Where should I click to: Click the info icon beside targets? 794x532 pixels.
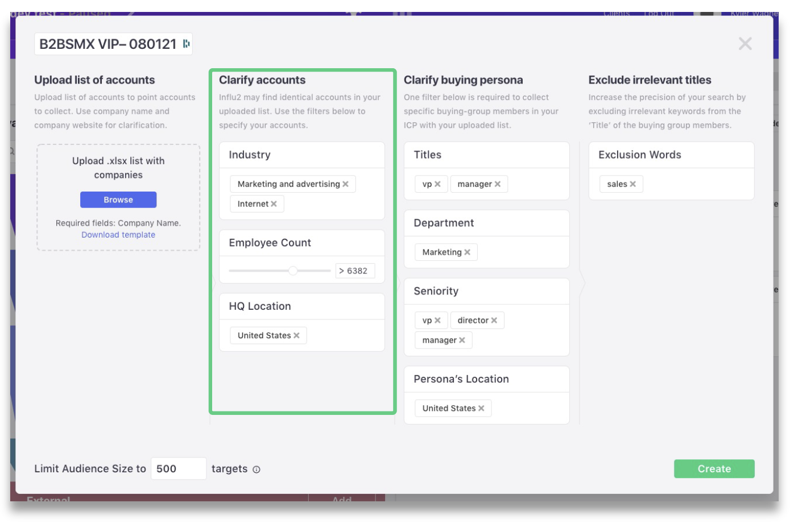tap(257, 469)
